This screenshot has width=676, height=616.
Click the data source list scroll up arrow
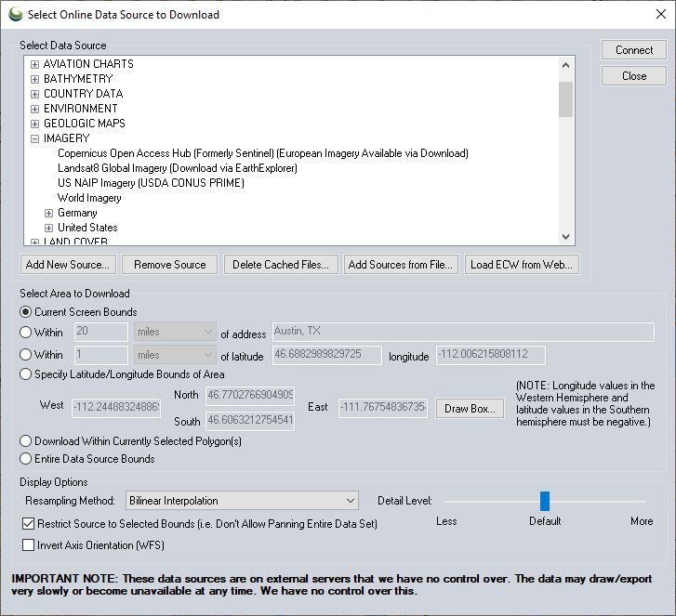click(565, 65)
